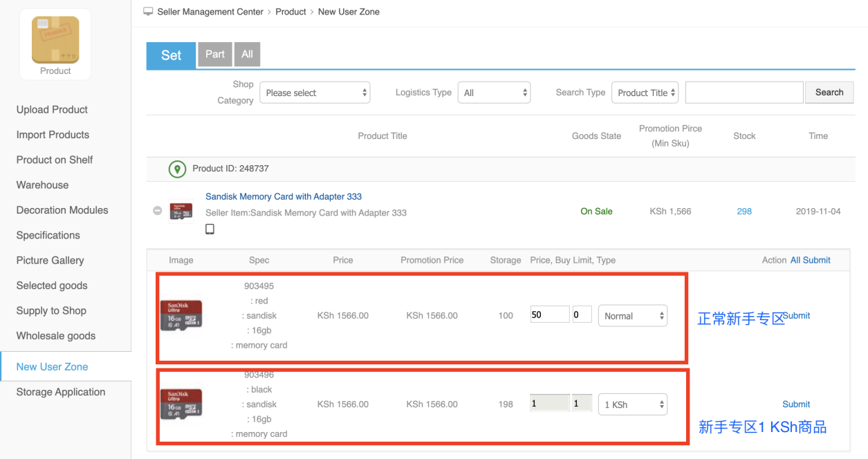Click the On Sale goods state text
The height and width of the screenshot is (459, 868).
[x=596, y=212]
